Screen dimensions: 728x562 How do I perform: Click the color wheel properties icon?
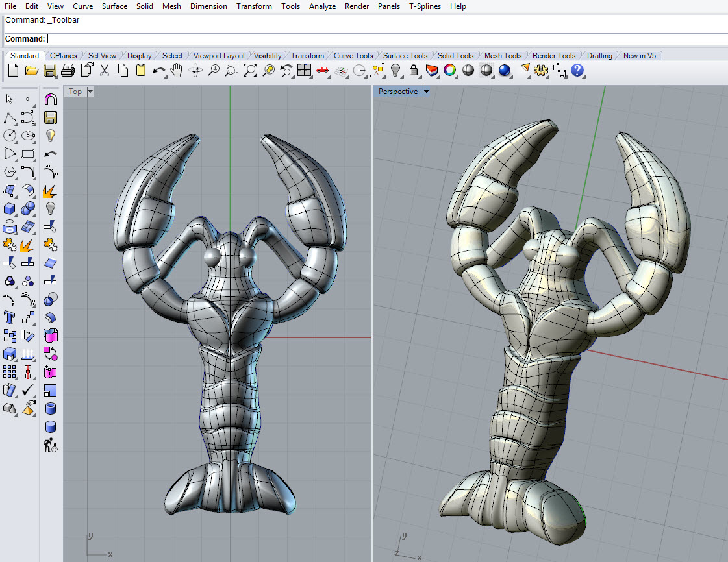coord(450,71)
